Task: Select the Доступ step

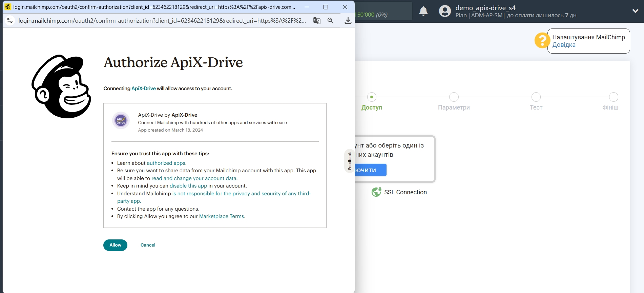Action: 372,108
